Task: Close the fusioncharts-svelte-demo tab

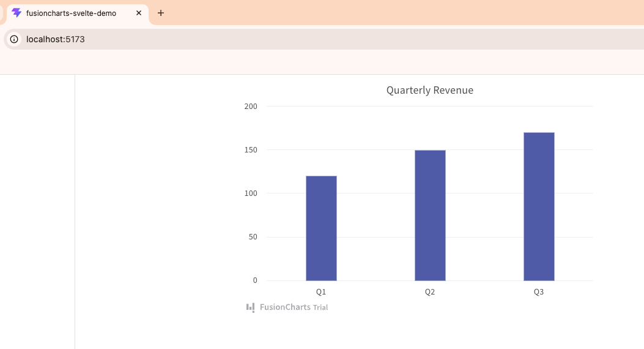Action: pos(139,13)
